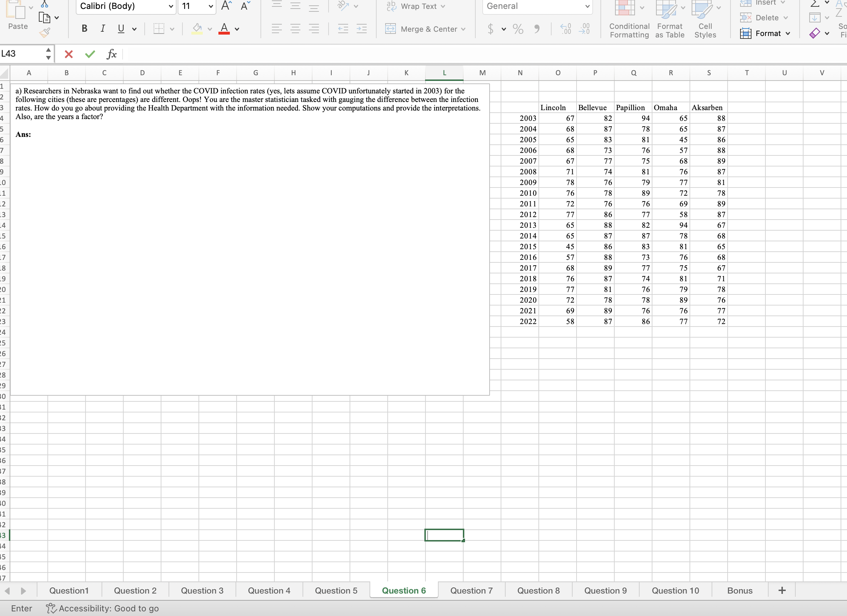Apply the red font color swatch
This screenshot has width=847, height=616.
point(224,29)
